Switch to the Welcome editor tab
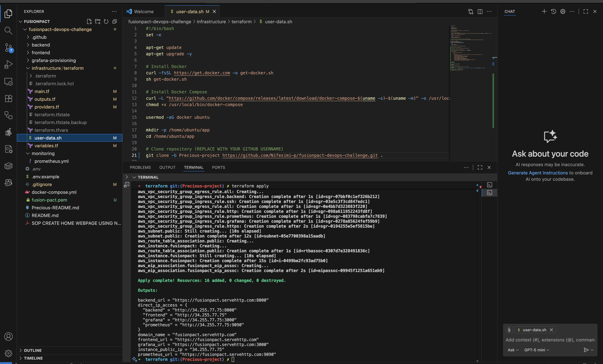This screenshot has height=364, width=603. pos(144,11)
